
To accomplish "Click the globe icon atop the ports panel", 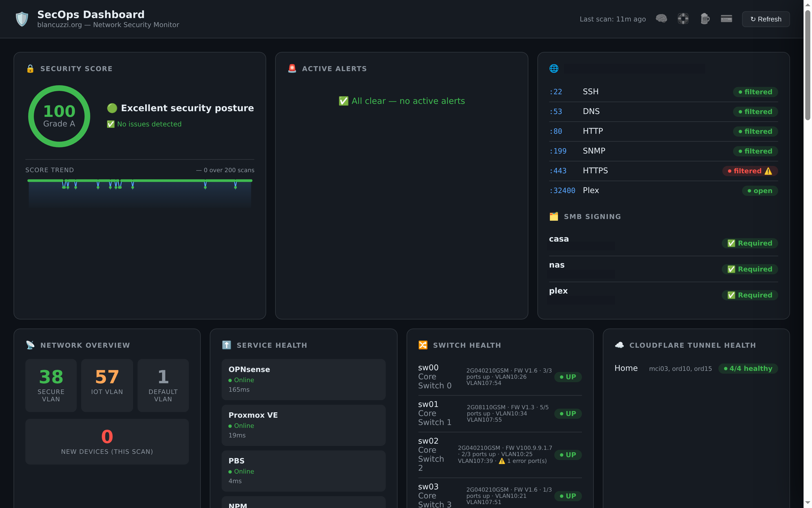I will [x=554, y=69].
